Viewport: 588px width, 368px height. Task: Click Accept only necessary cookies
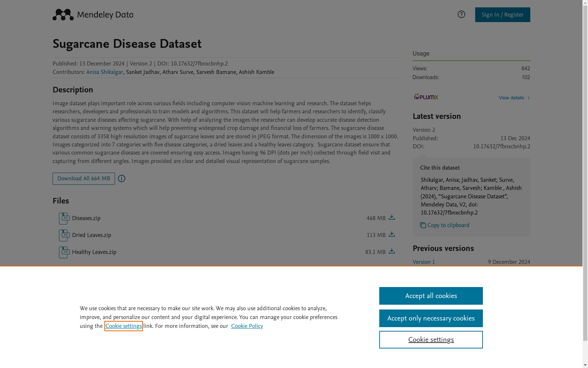pos(431,318)
